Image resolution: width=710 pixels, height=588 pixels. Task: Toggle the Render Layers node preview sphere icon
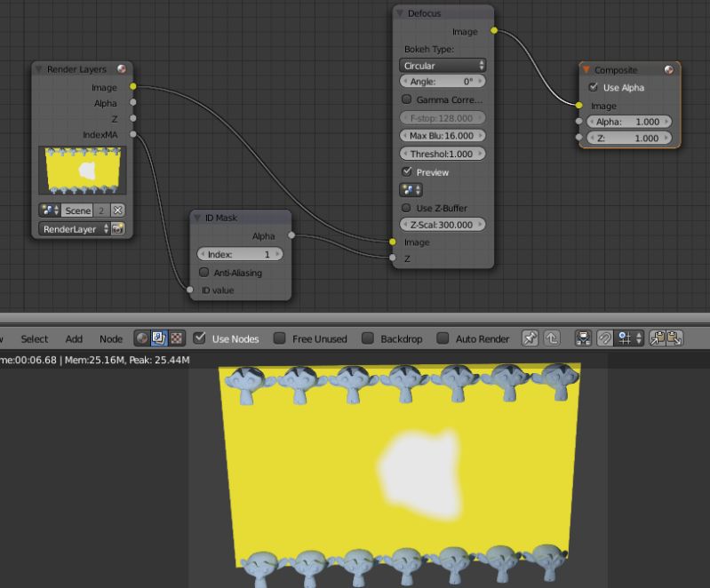coord(122,68)
